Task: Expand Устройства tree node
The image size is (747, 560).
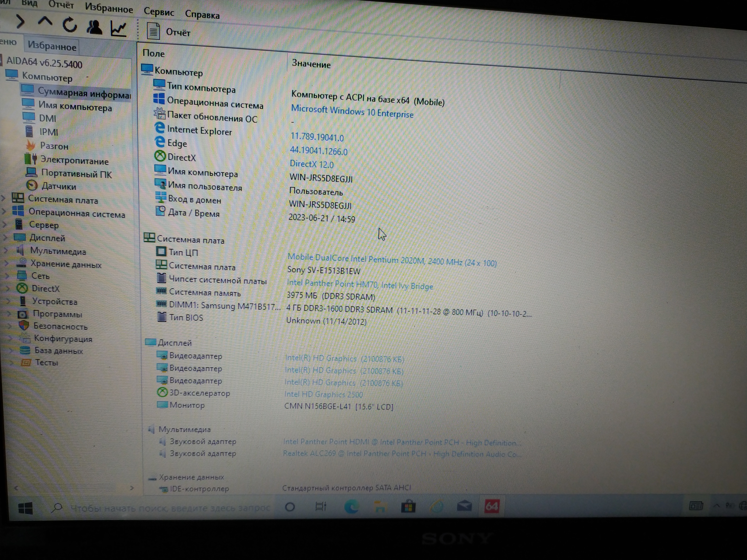Action: coord(8,301)
